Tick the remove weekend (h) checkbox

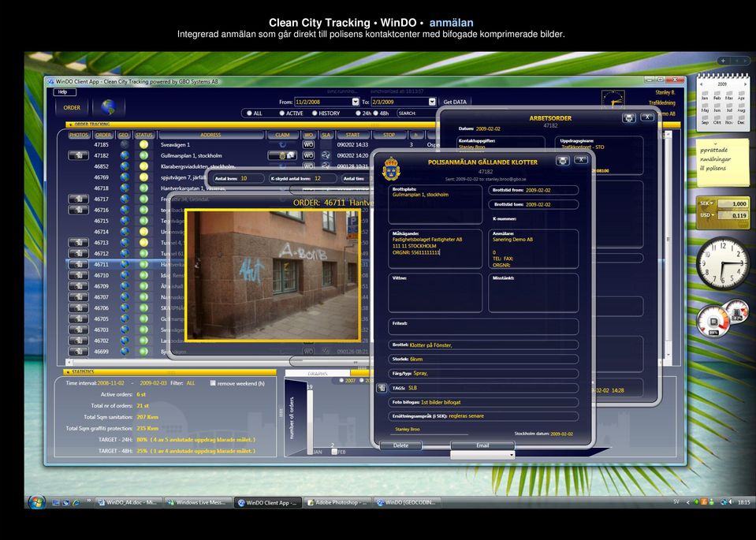click(213, 383)
